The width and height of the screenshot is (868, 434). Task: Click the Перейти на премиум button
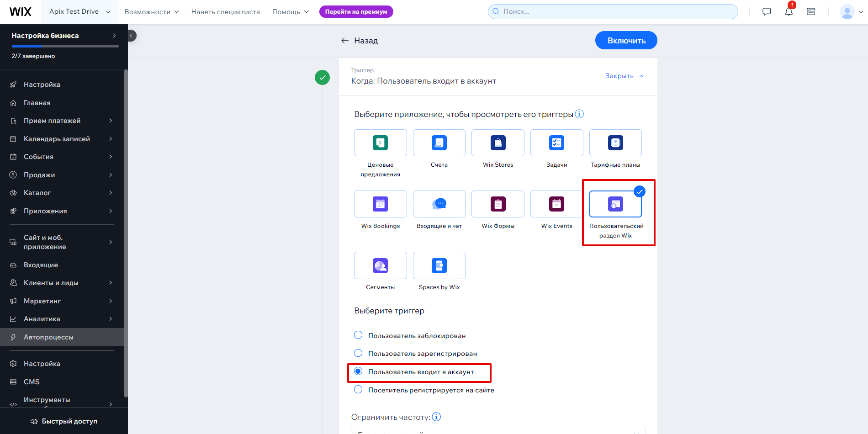tap(356, 12)
